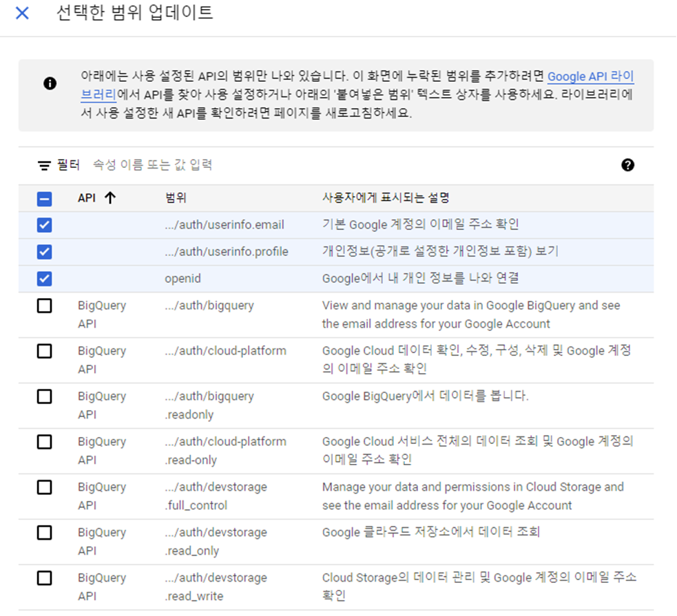Click description Google BigQuery에서 데이터를 봅니다.

426,396
